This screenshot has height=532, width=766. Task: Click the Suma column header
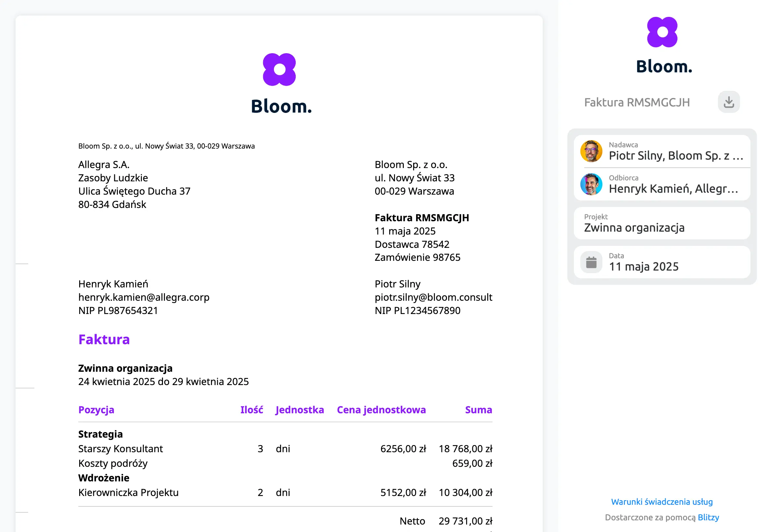(478, 410)
